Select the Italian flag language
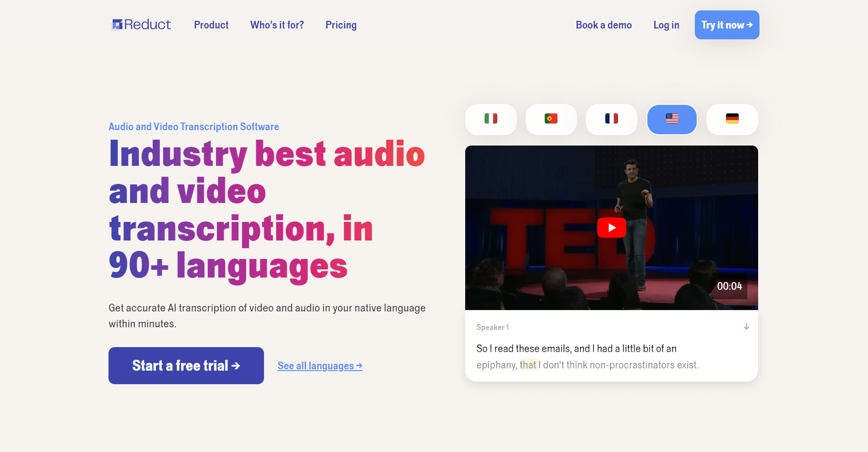The width and height of the screenshot is (868, 452). click(491, 119)
